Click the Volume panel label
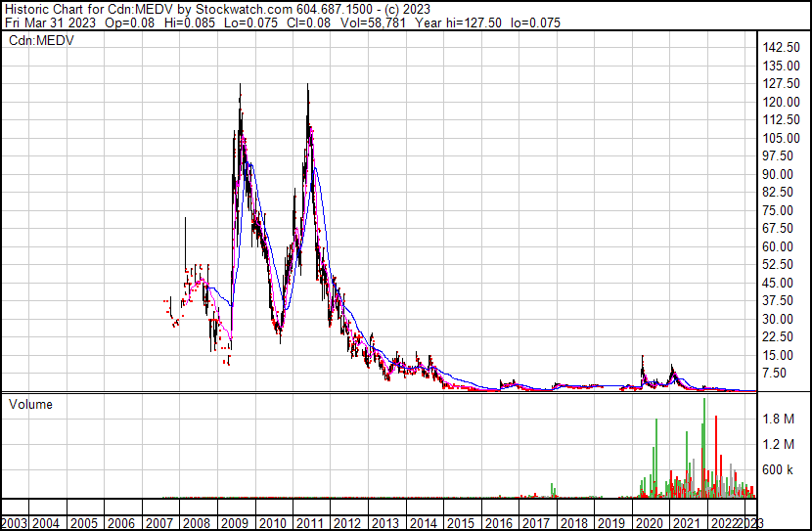812x531 pixels. tap(30, 404)
